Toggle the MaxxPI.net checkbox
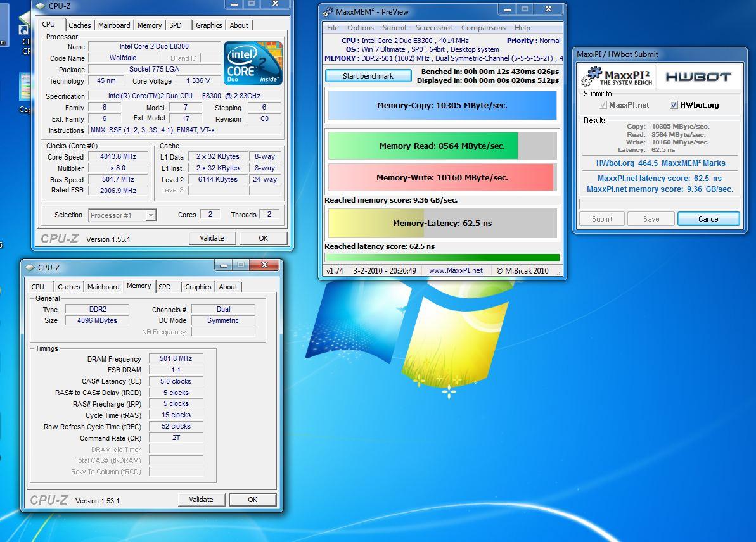Image resolution: width=756 pixels, height=542 pixels. (x=603, y=105)
